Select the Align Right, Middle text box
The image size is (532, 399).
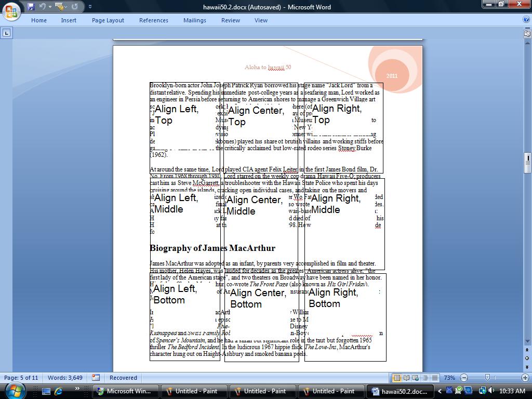345,224
